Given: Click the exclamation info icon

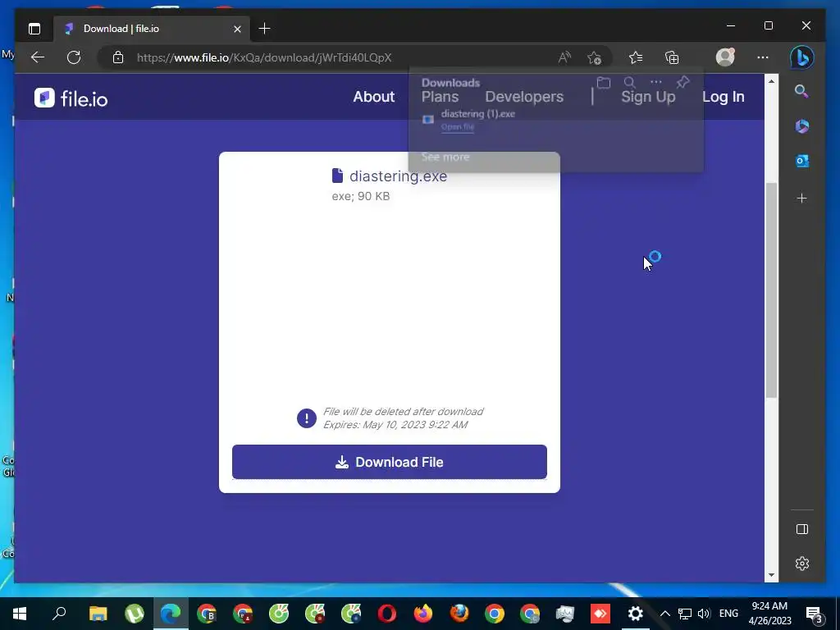Looking at the screenshot, I should point(307,418).
